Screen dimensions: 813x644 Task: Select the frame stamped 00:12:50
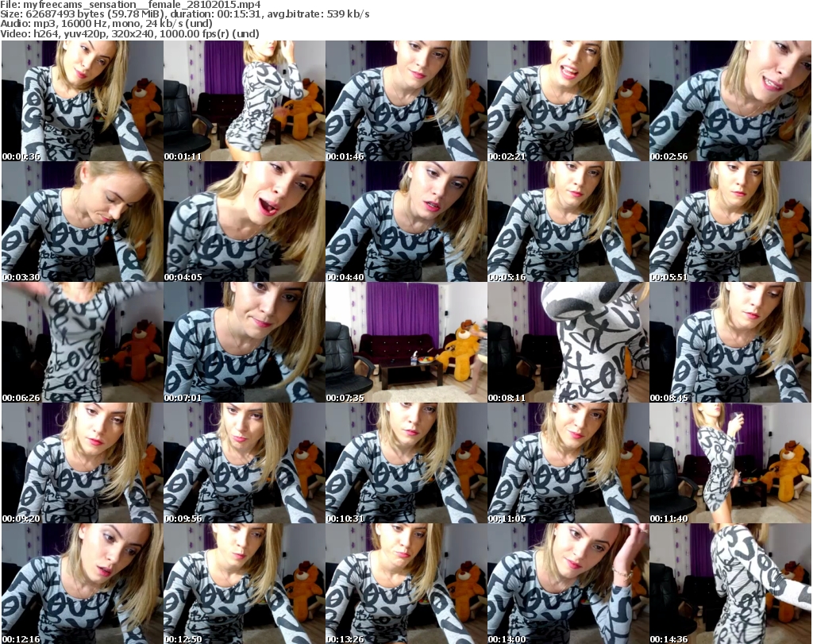[x=245, y=584]
